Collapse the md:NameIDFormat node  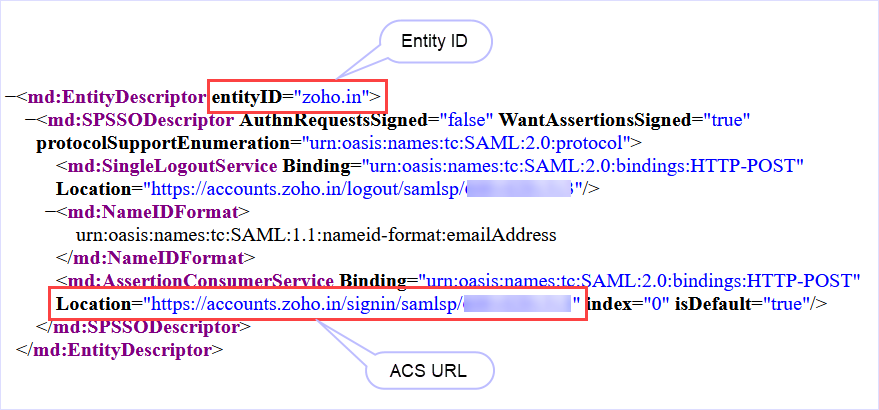(x=49, y=212)
